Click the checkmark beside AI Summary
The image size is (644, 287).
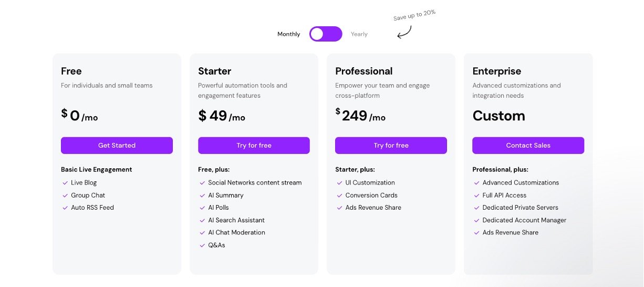[202, 196]
